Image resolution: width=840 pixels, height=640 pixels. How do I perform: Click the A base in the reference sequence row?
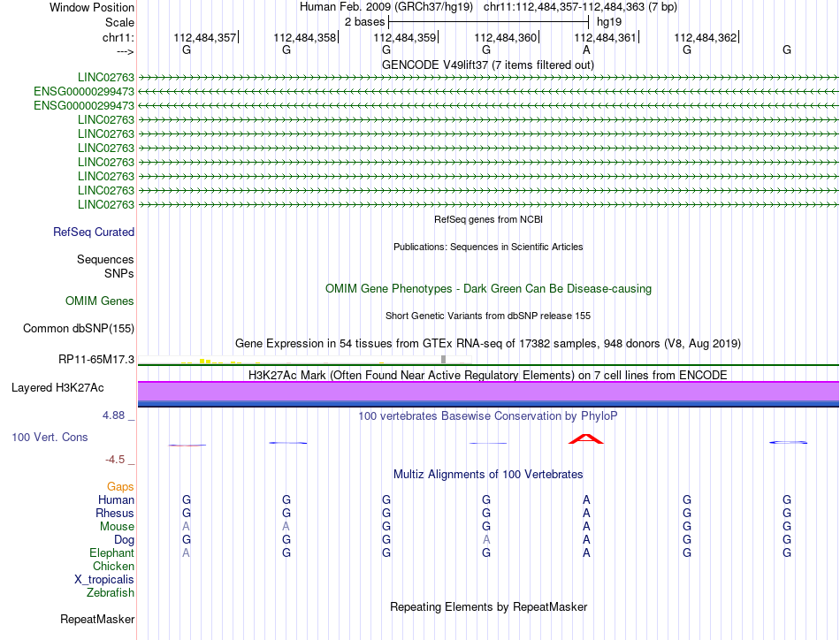[x=586, y=50]
